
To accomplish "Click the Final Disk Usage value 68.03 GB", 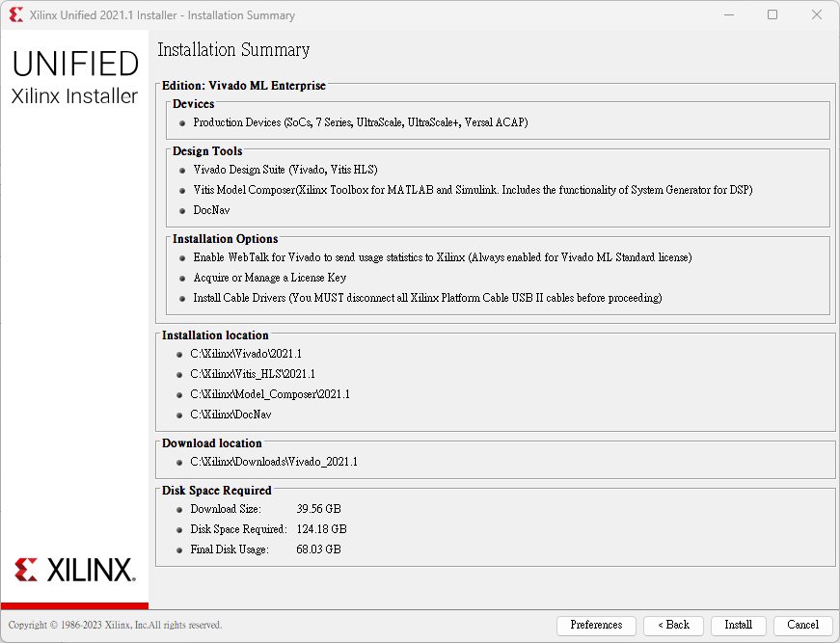I will (x=319, y=549).
